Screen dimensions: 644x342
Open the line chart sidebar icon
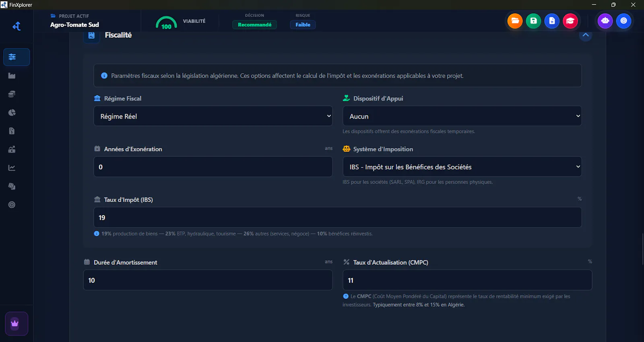pyautogui.click(x=12, y=168)
